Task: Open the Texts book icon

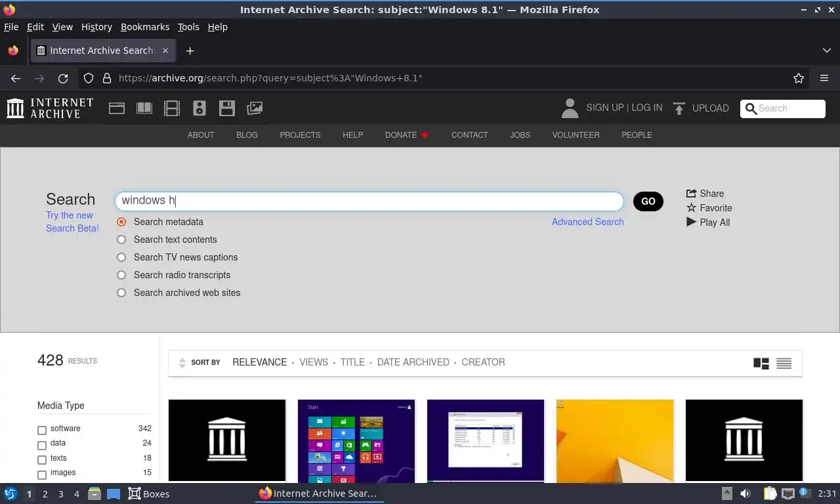Action: (144, 108)
